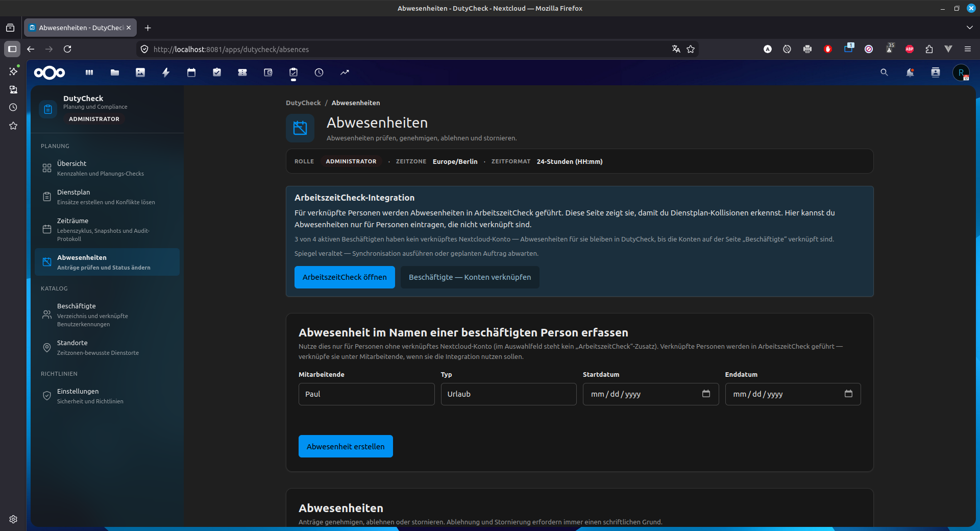Switch to the Abwesenheiten - DutyCheck browser tab
Image resolution: width=980 pixels, height=531 pixels.
click(x=80, y=28)
